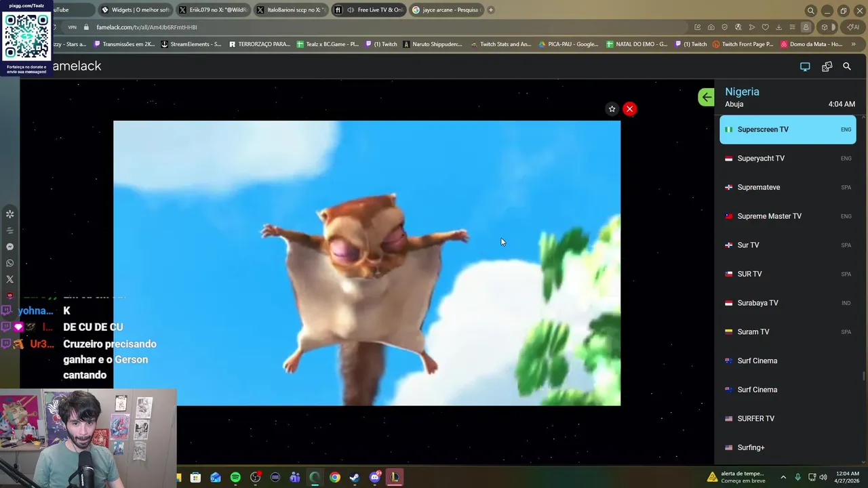
Task: Switch to the Free Live TV tab
Action: [x=369, y=10]
